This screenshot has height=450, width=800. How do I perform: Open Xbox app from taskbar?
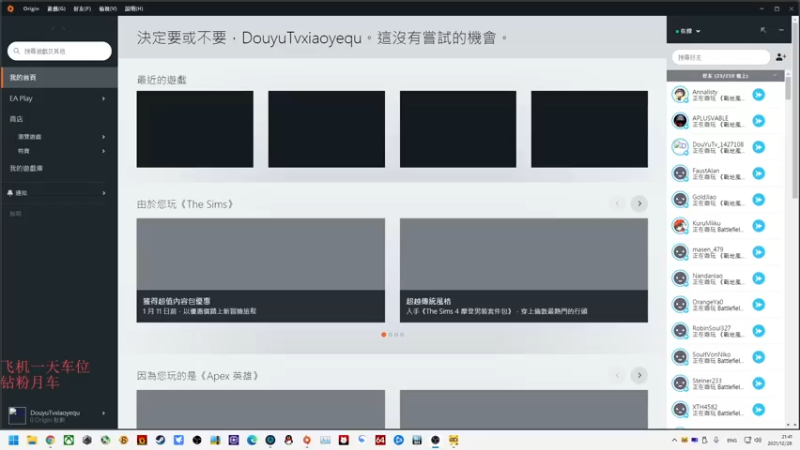pyautogui.click(x=68, y=440)
